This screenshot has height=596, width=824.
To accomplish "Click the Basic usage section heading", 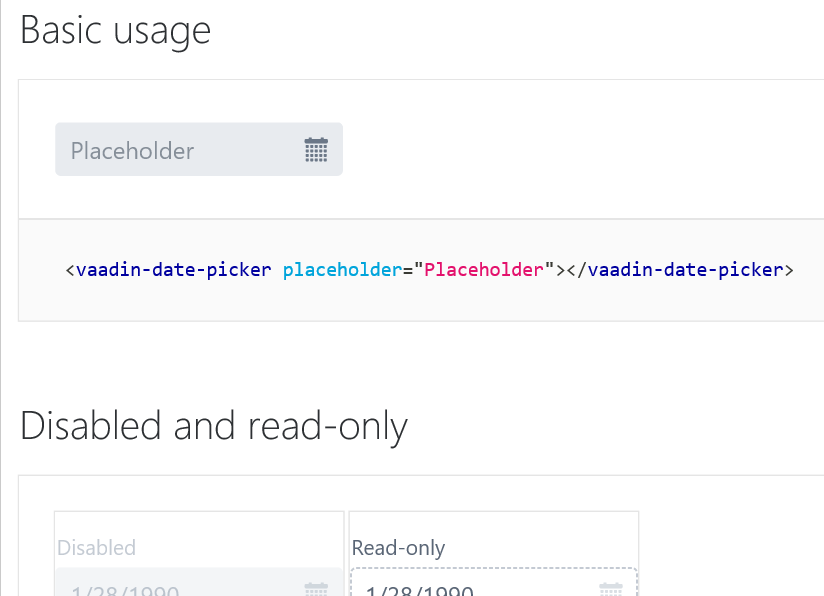I will (116, 31).
